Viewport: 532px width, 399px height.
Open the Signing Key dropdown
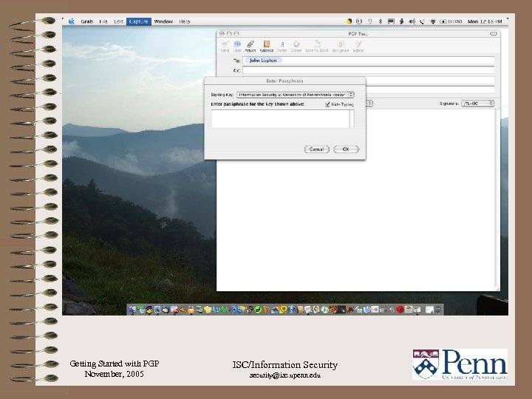pos(295,95)
